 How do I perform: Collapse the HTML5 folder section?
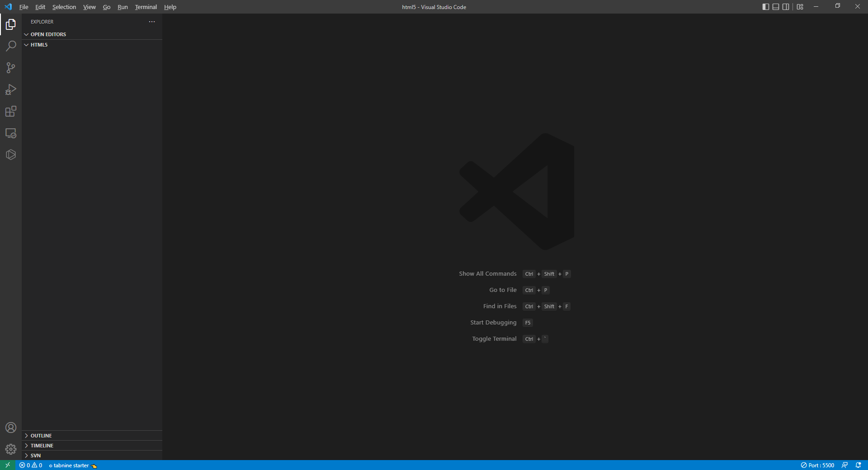(92, 45)
